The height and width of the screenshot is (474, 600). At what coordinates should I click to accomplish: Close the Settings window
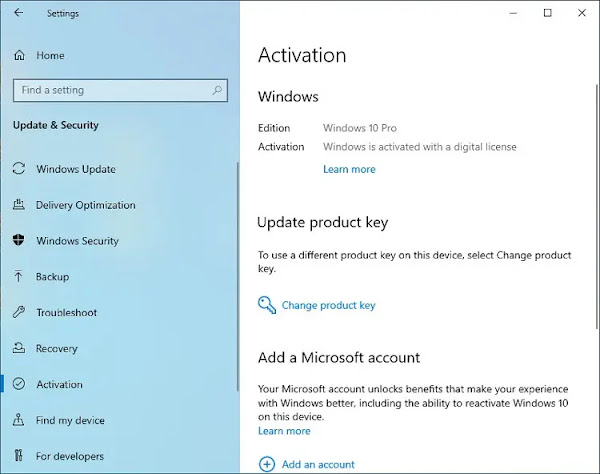pyautogui.click(x=582, y=13)
